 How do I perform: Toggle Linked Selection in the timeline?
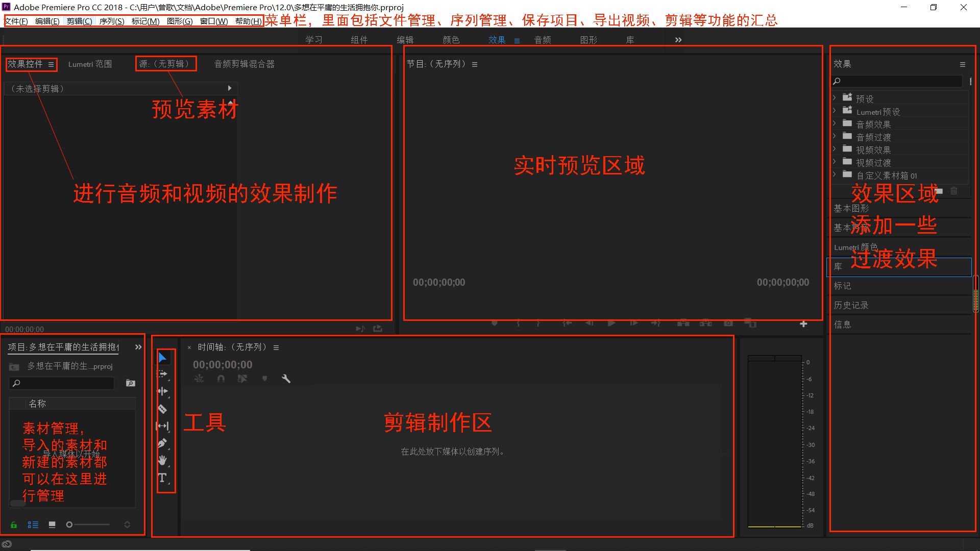[199, 379]
